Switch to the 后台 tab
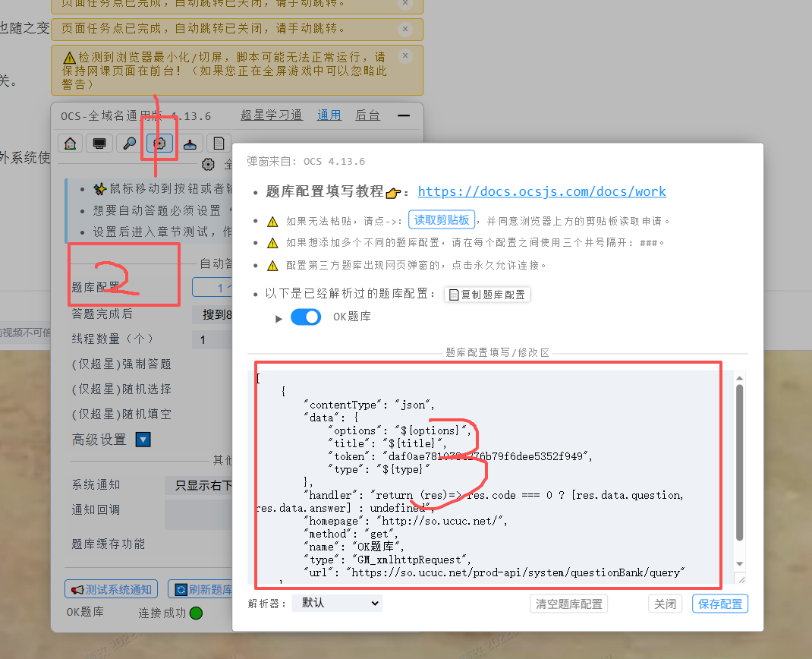This screenshot has width=812, height=659. coord(368,115)
